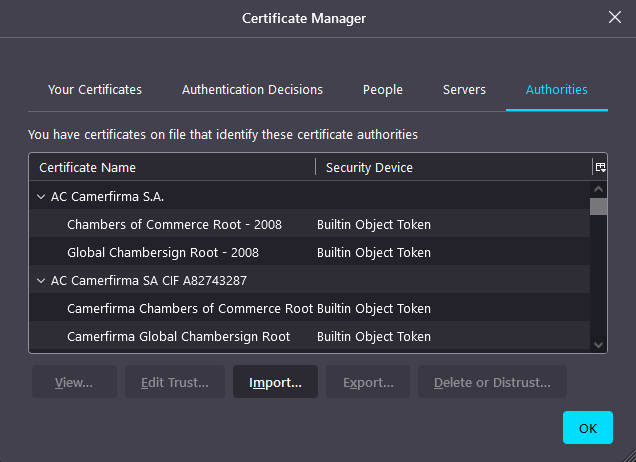
Task: Close the Certificate Manager dialog
Action: click(x=615, y=17)
